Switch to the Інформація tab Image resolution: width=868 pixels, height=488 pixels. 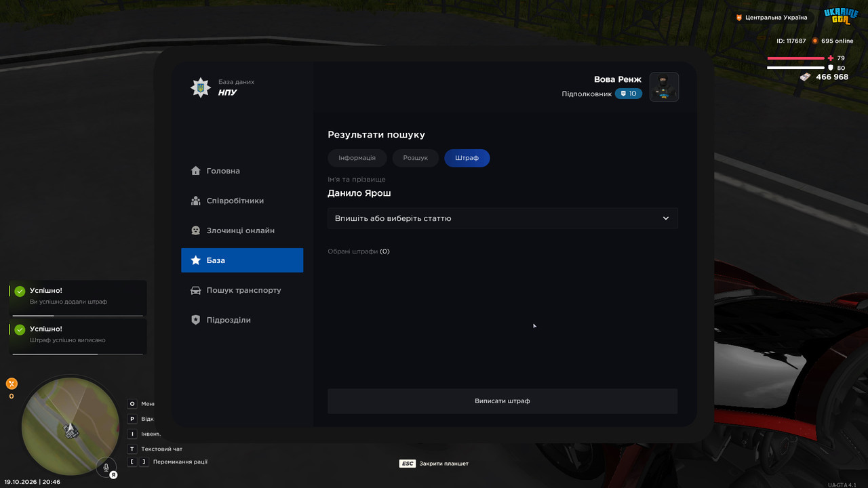357,158
